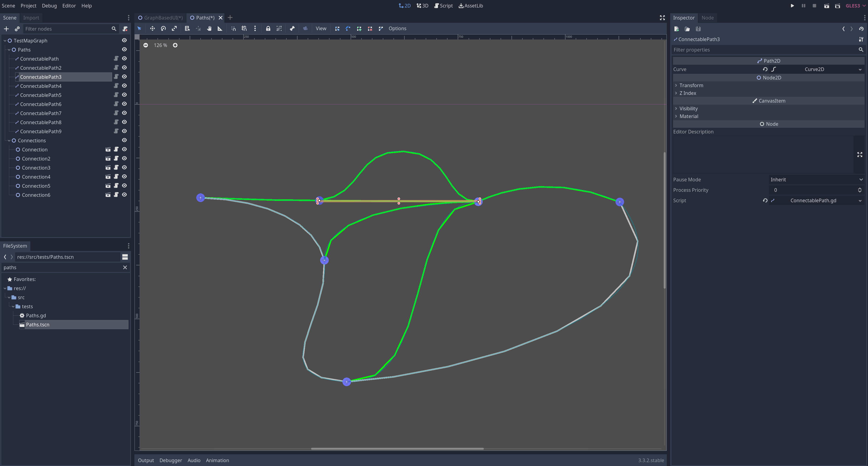Open the Debugger bottom panel
This screenshot has width=868, height=466.
(170, 460)
